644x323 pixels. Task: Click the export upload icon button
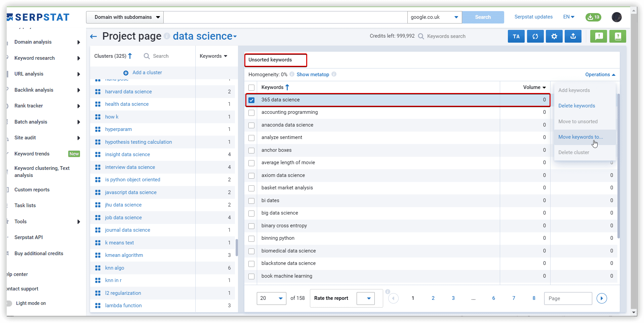tap(573, 36)
